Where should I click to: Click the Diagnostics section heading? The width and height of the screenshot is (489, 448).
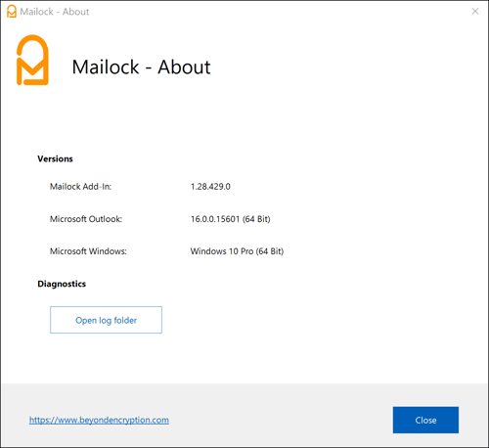coord(62,284)
